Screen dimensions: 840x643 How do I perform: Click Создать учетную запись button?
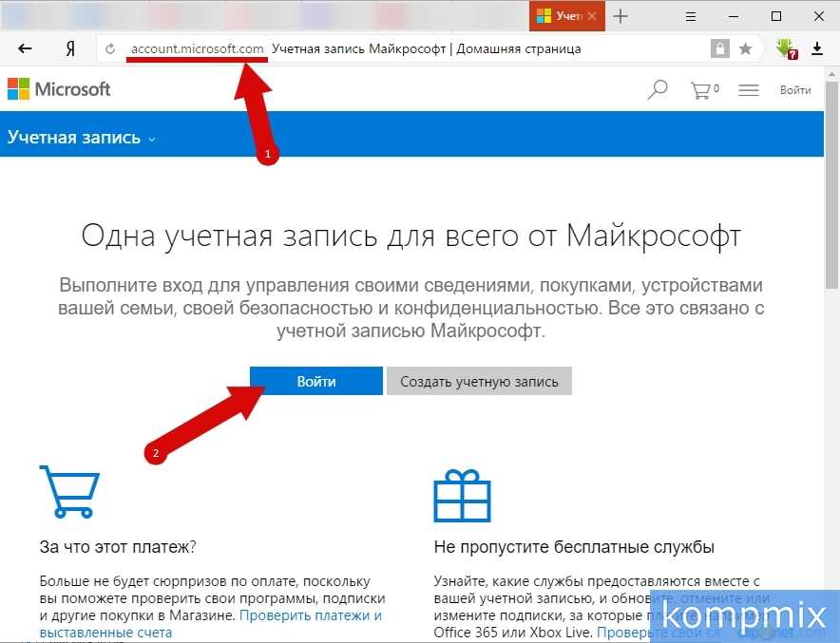tap(479, 381)
